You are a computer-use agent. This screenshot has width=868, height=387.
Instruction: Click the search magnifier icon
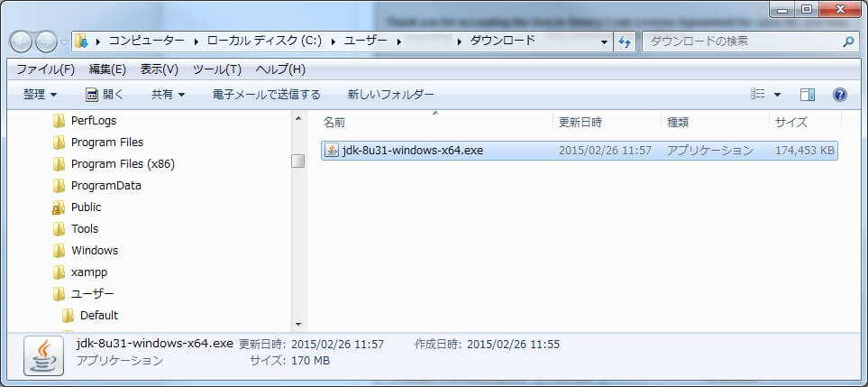click(x=848, y=41)
